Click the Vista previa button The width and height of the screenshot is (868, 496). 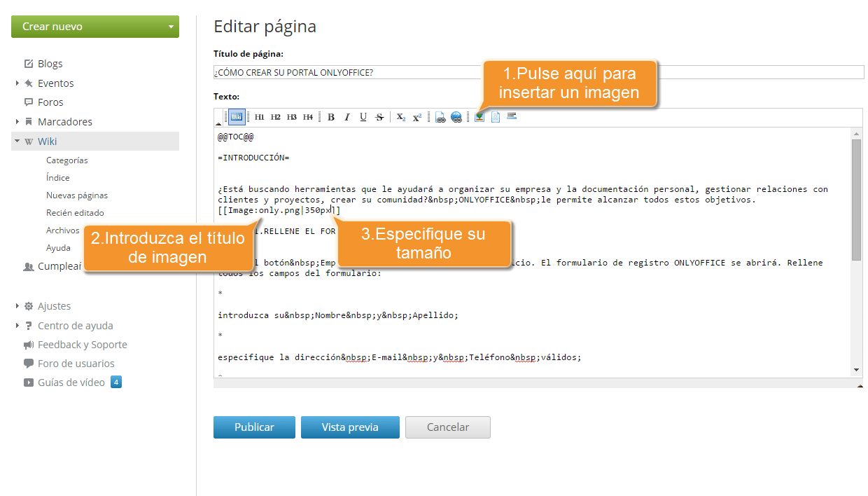[x=350, y=427]
